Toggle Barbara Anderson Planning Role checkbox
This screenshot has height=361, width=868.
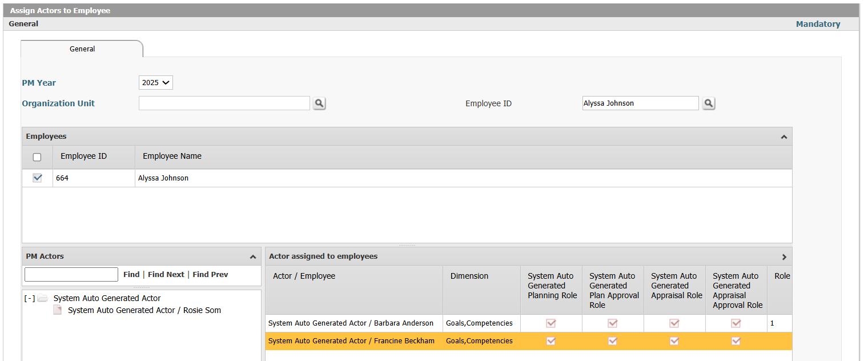551,323
